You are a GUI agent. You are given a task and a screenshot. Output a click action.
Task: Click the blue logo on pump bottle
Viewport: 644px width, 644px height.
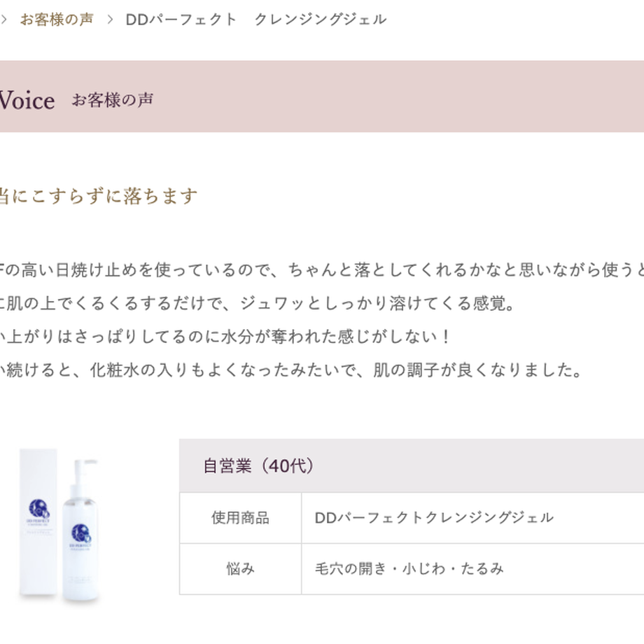81,533
